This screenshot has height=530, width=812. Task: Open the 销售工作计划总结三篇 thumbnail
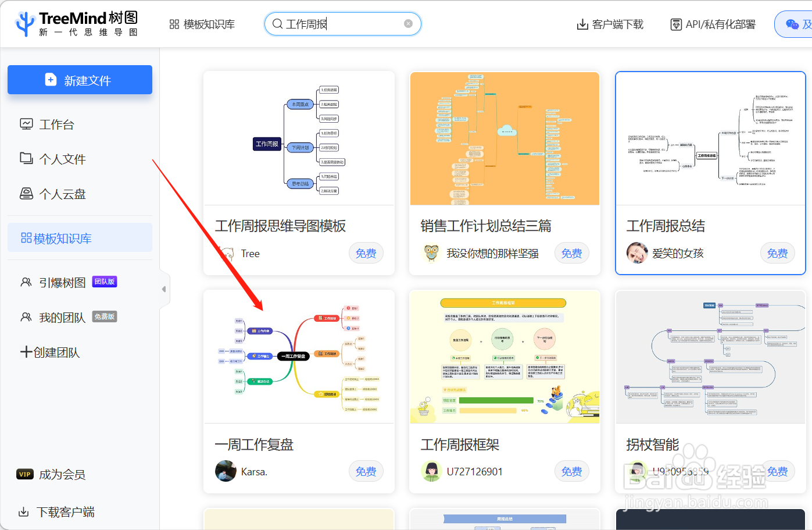[x=505, y=138]
